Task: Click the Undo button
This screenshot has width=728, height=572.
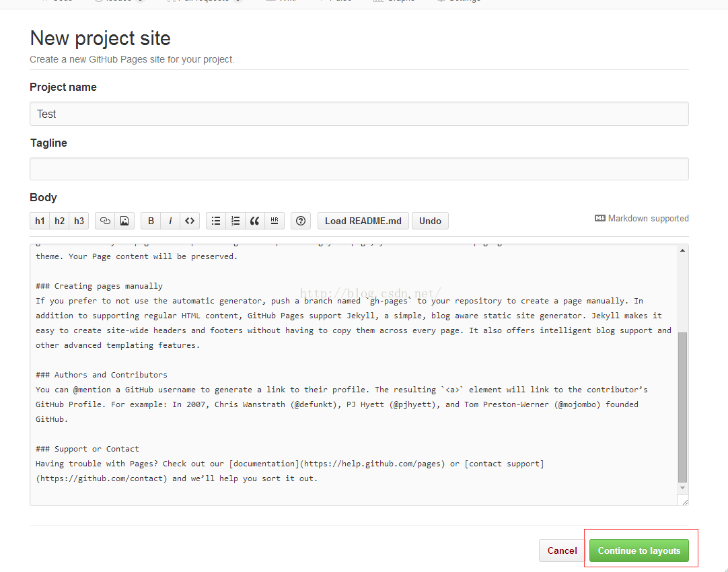Action: (430, 221)
